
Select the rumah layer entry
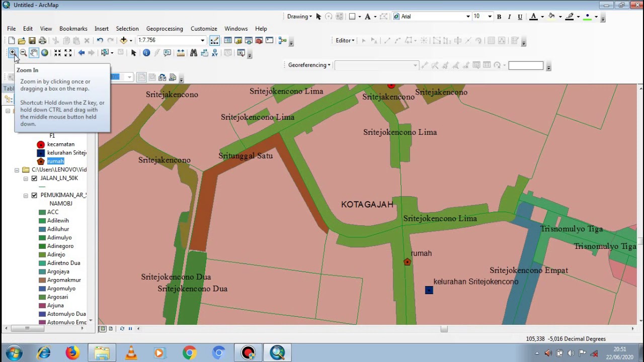point(55,161)
